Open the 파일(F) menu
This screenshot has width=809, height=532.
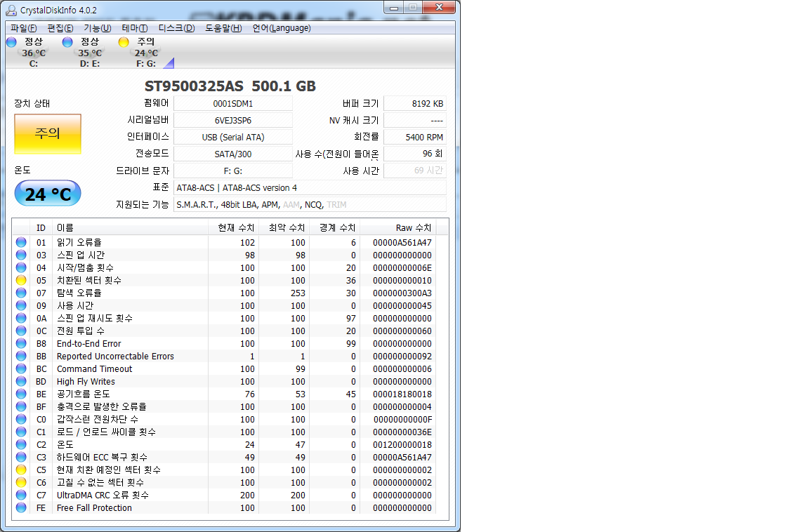(x=24, y=28)
